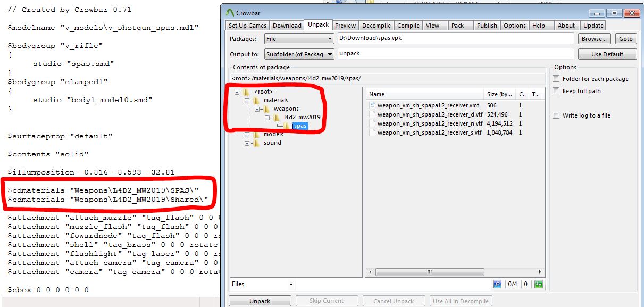The height and width of the screenshot is (307, 644).
Task: Click the receiver_d.vtf file icon
Action: pos(372,114)
